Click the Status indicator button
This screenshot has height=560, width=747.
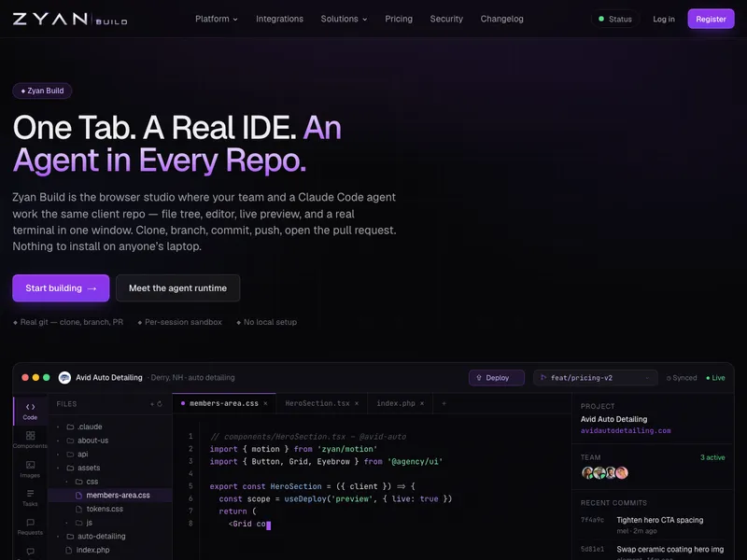point(615,19)
